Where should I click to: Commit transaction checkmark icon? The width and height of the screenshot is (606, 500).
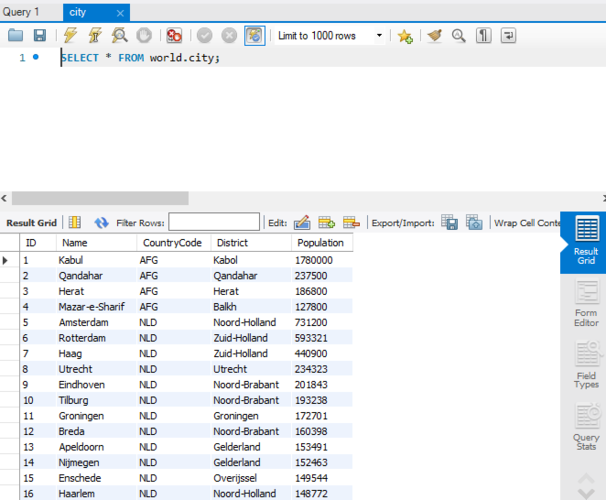(x=204, y=36)
